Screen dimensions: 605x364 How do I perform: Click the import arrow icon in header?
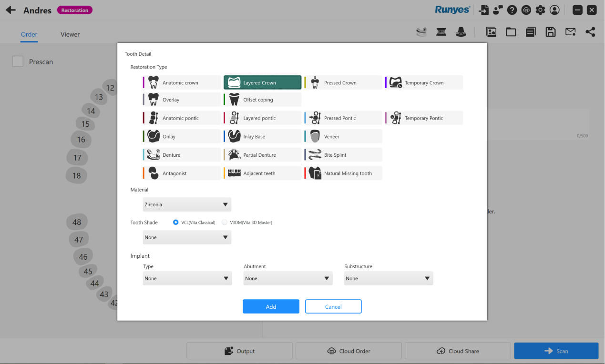point(484,10)
